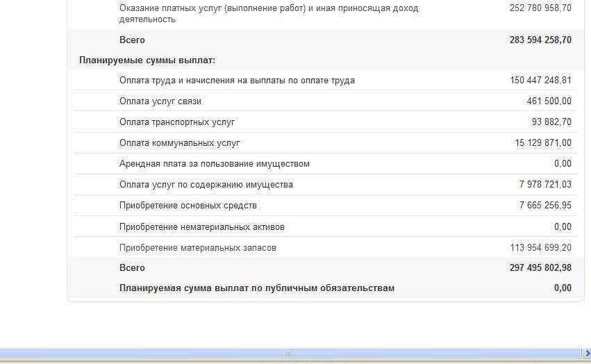The width and height of the screenshot is (591, 364).
Task: Click 'Приобретение материальных запасов' row
Action: point(326,248)
